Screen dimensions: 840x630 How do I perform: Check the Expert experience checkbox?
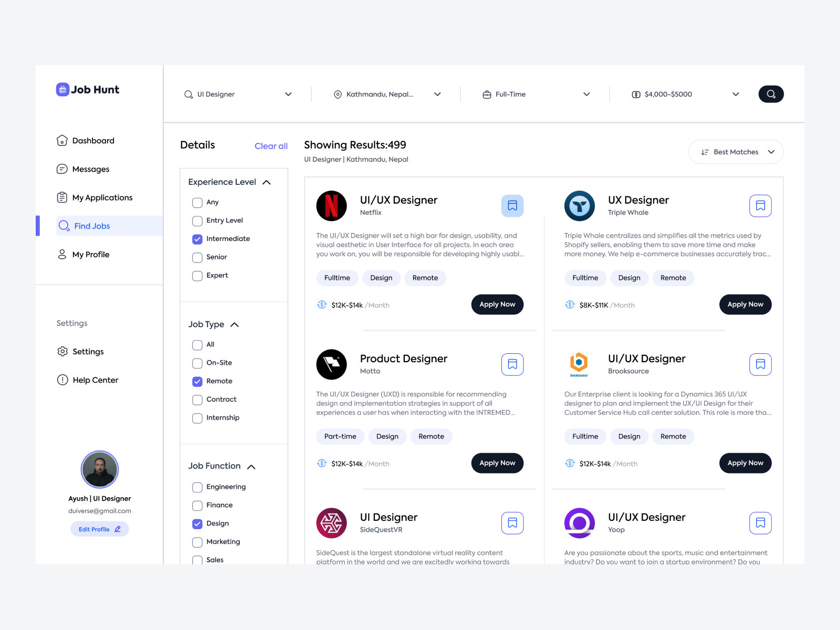click(197, 276)
